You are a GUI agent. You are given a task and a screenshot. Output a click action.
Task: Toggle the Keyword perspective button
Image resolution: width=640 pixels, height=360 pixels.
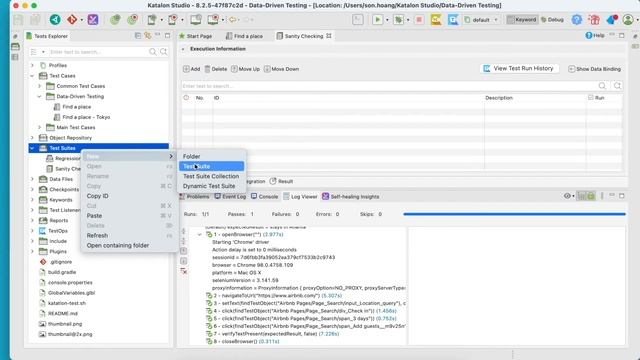point(522,20)
